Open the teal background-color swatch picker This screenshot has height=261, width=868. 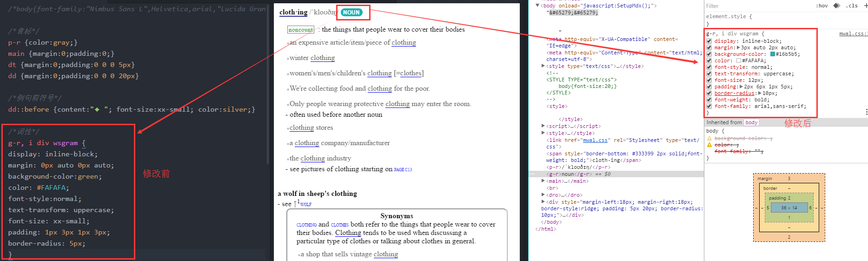click(x=773, y=54)
